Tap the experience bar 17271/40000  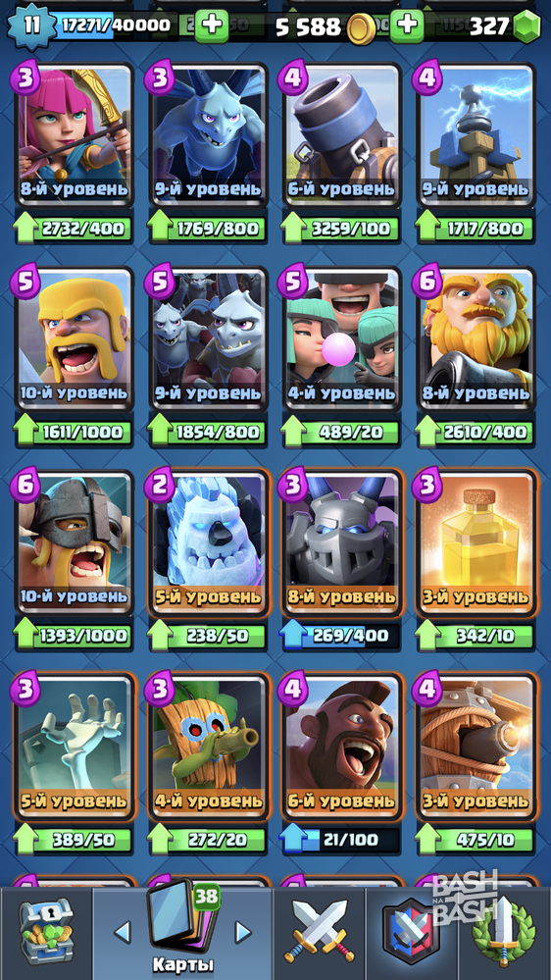point(117,25)
